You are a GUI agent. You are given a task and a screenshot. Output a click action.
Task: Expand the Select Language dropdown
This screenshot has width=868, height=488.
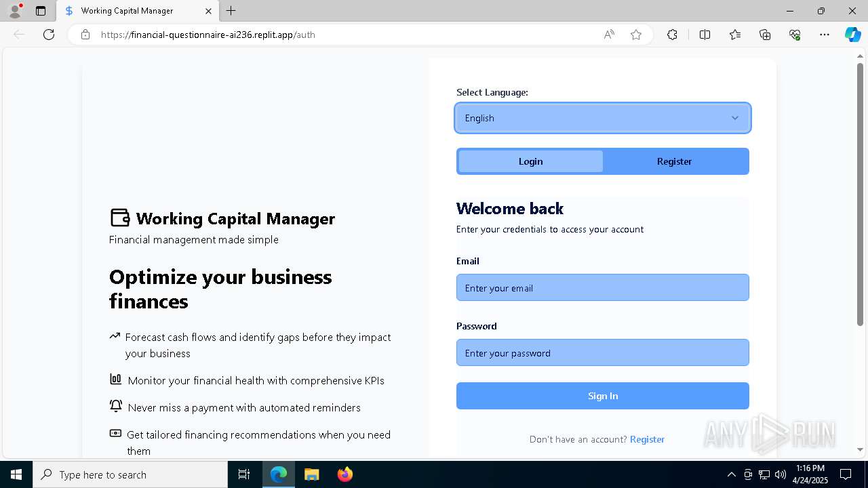pos(603,118)
